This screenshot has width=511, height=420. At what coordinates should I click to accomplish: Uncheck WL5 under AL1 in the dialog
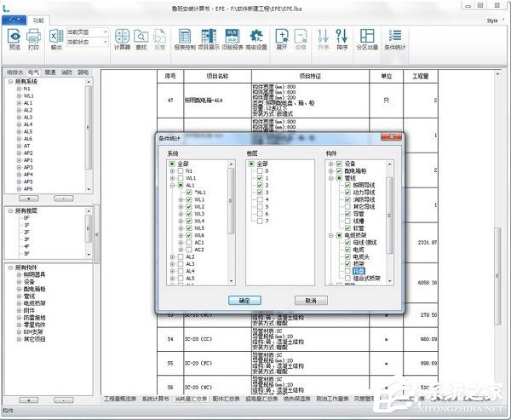pyautogui.click(x=189, y=228)
